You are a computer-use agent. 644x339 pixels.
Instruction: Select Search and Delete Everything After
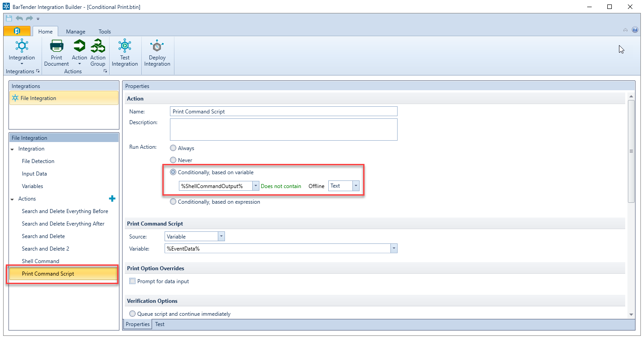63,224
